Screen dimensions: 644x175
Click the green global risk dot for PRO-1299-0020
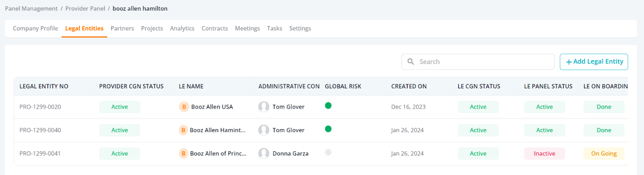point(328,106)
